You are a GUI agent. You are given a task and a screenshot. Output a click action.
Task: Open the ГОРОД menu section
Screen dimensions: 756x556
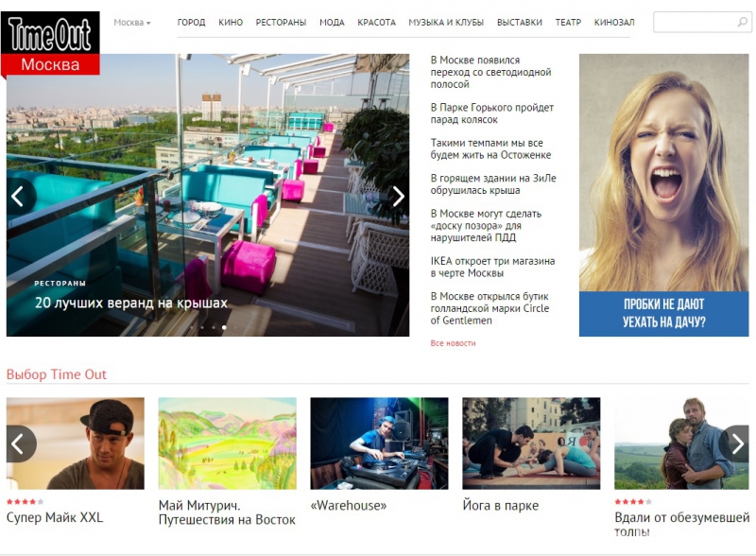pos(192,23)
